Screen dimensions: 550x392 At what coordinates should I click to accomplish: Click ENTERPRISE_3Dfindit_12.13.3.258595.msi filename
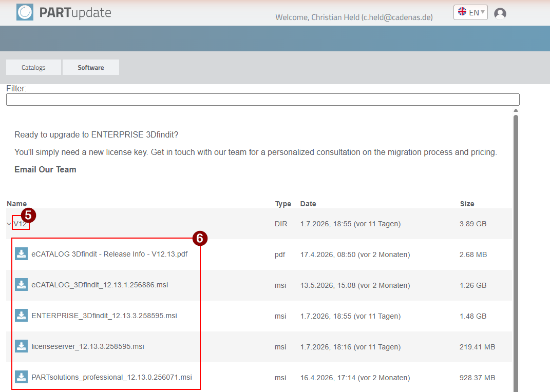pyautogui.click(x=104, y=316)
